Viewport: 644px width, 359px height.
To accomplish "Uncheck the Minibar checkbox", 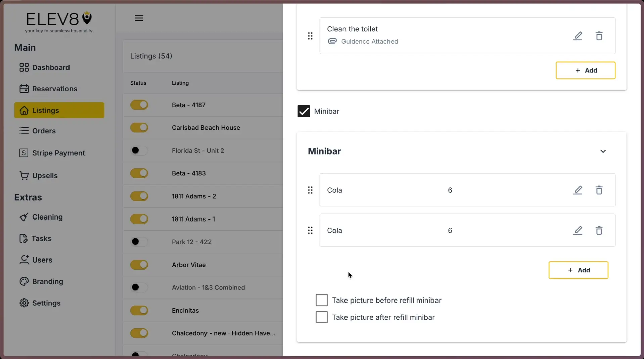I will click(x=303, y=111).
